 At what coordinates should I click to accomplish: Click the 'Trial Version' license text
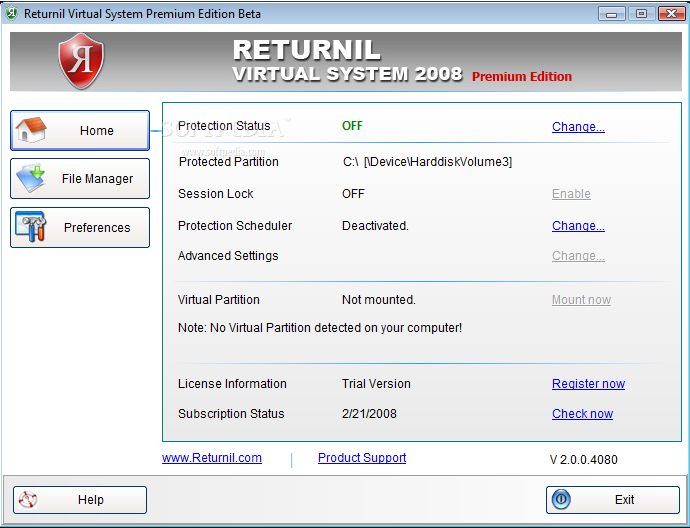(376, 384)
